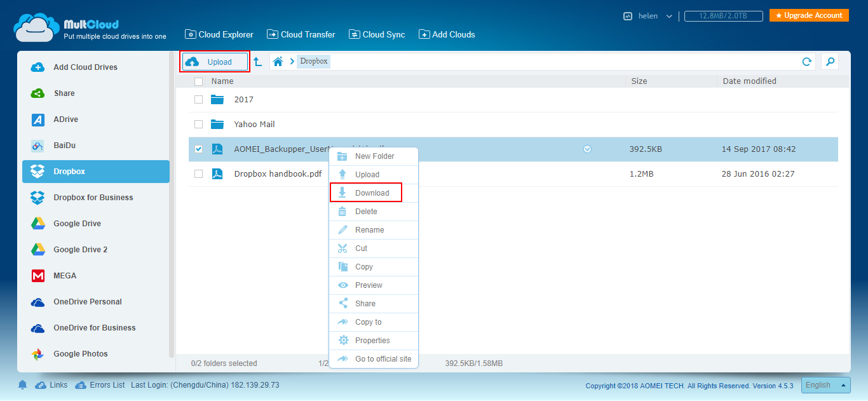Click the Google Drive icon in the sidebar

click(37, 224)
